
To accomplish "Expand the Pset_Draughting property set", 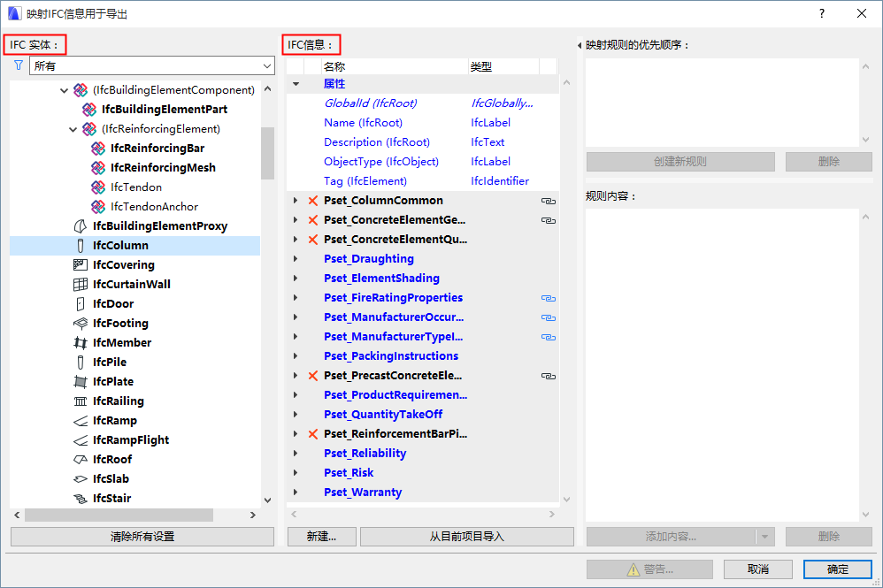I will pos(296,259).
